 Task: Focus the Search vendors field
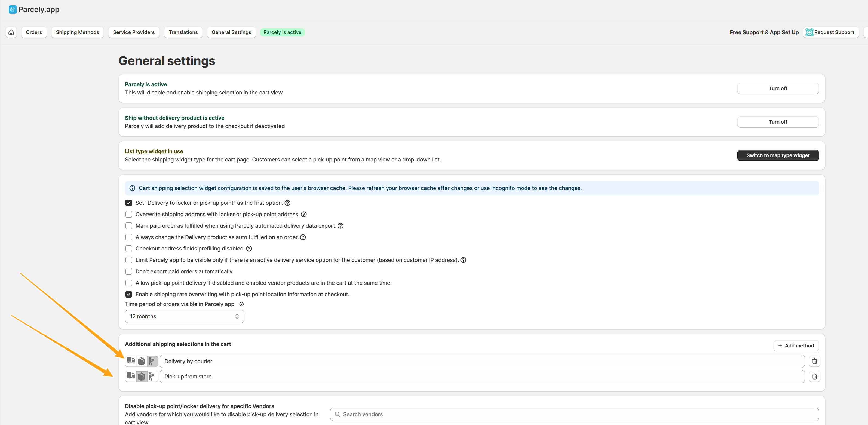click(574, 414)
